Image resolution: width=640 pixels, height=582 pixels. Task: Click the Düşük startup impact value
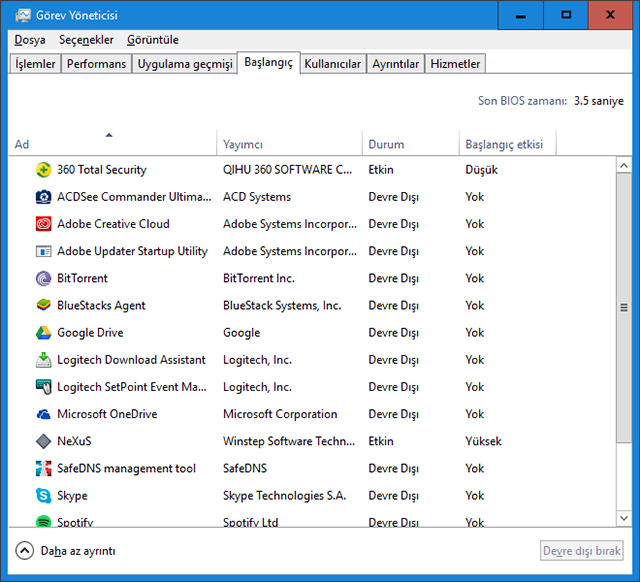tap(481, 170)
